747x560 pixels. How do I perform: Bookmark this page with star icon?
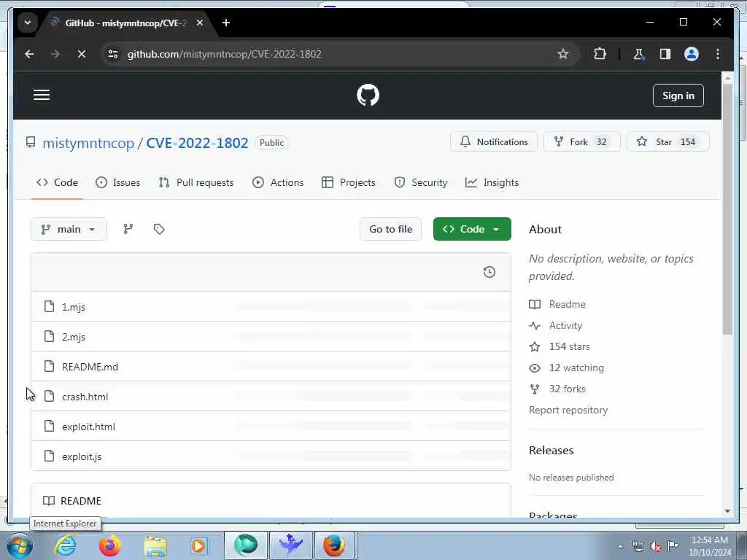(563, 54)
